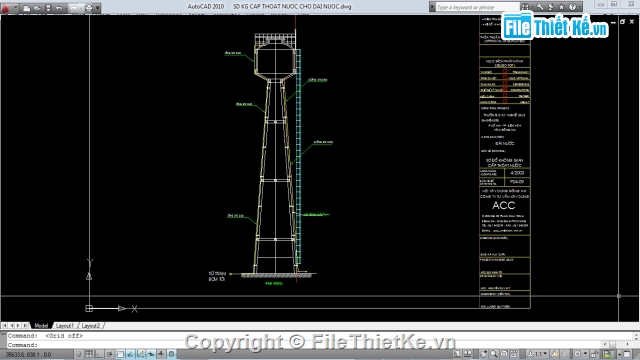Switch to the Layout2 tab

(91, 326)
